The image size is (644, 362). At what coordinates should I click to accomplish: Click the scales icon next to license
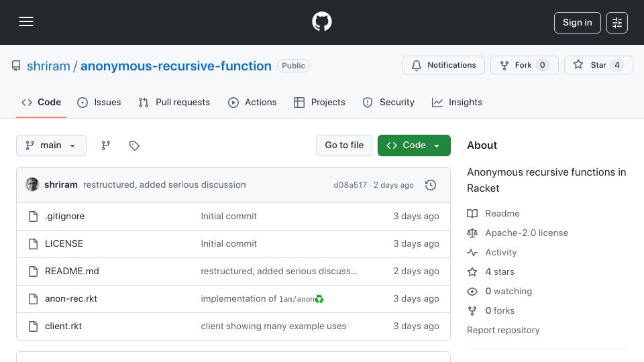[472, 233]
